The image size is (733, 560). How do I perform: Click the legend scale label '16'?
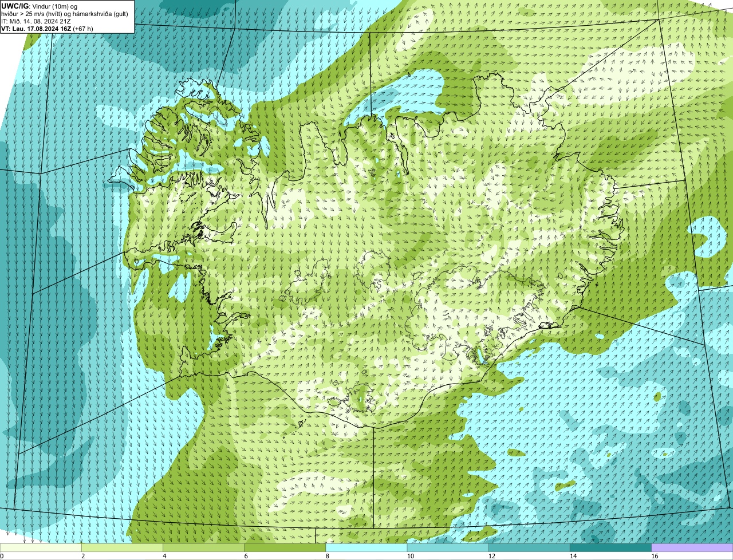point(655,556)
